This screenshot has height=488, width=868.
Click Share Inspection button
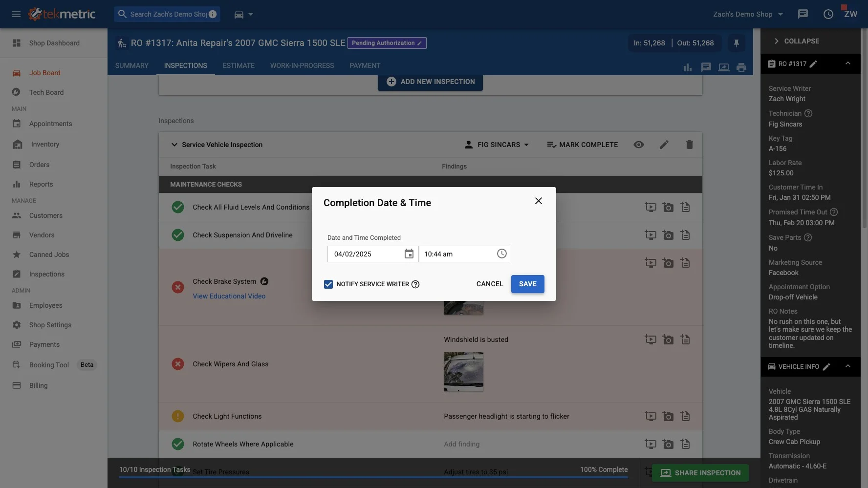(x=700, y=473)
